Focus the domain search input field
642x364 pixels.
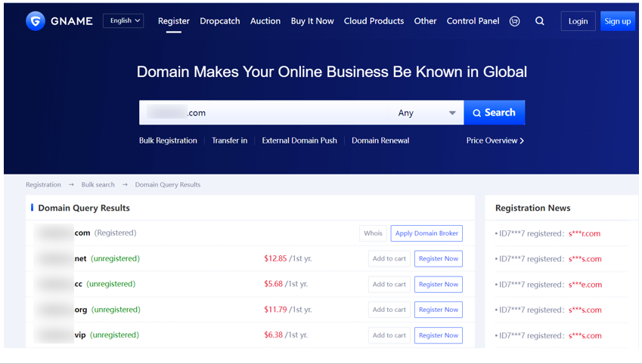[264, 113]
